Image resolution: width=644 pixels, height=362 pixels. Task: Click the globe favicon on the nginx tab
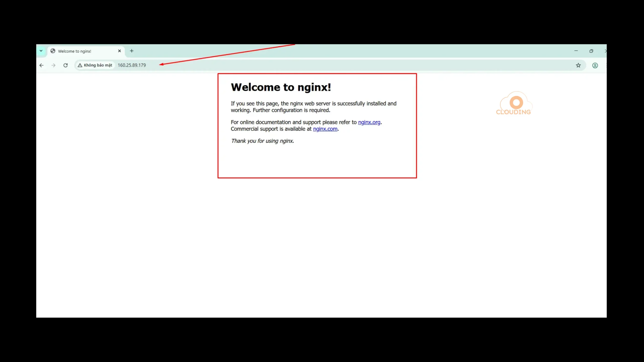click(x=53, y=51)
